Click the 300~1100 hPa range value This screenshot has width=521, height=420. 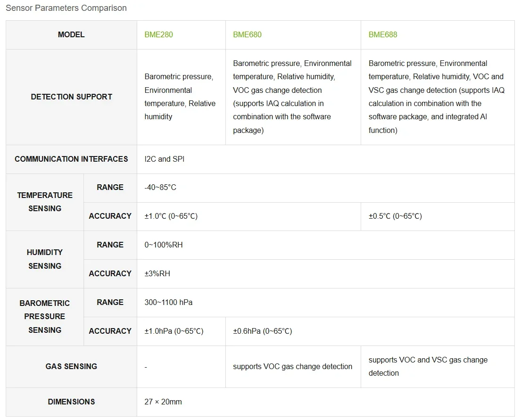coord(168,302)
